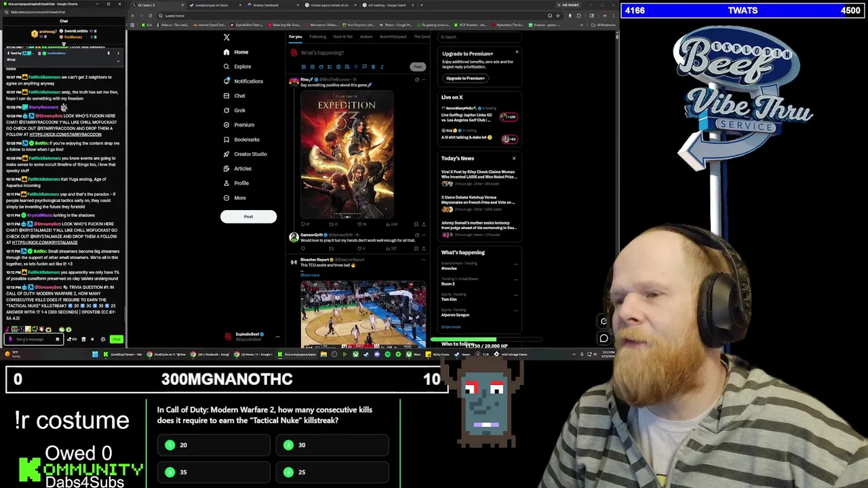Click Show more on Bleacher Report post

(x=310, y=275)
